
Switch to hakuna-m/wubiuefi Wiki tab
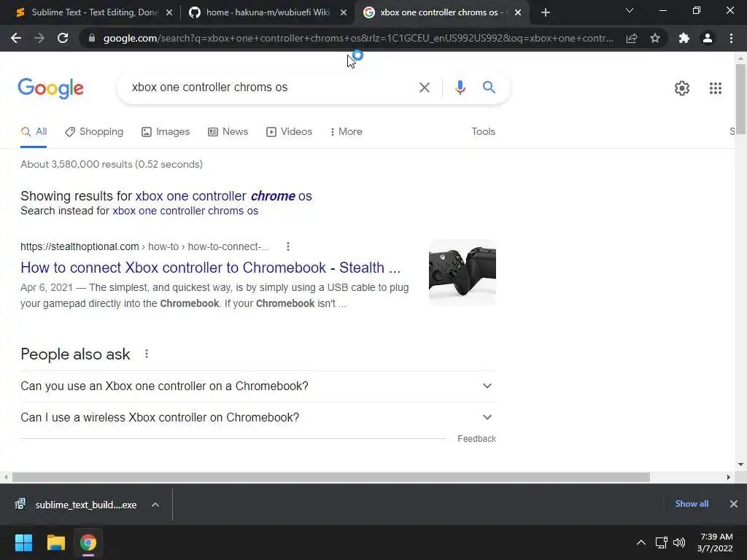[x=268, y=13]
